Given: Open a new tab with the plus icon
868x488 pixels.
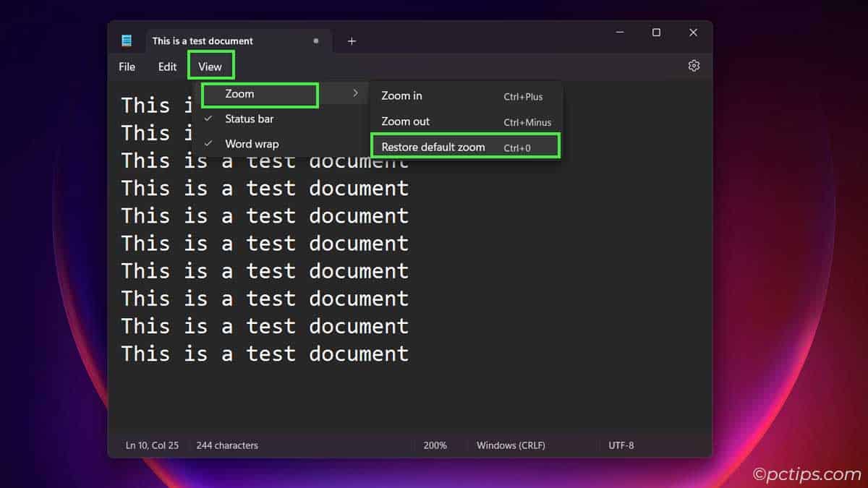Looking at the screenshot, I should [352, 41].
